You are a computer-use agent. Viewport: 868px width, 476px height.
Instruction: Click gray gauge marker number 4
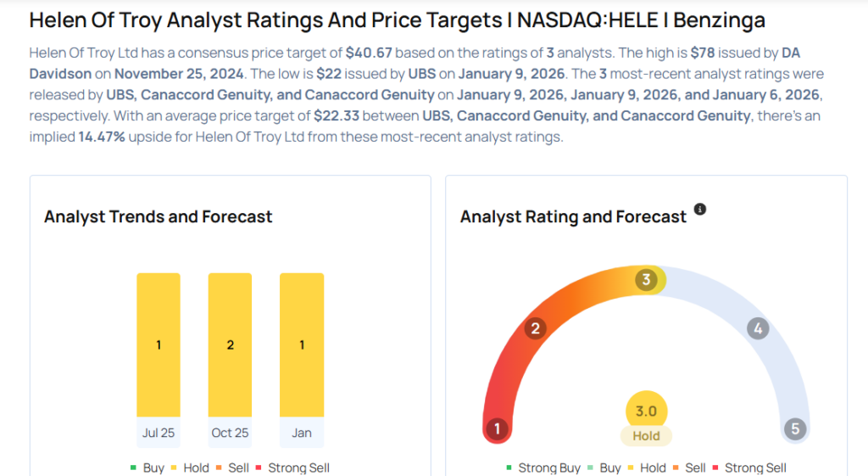tap(758, 328)
